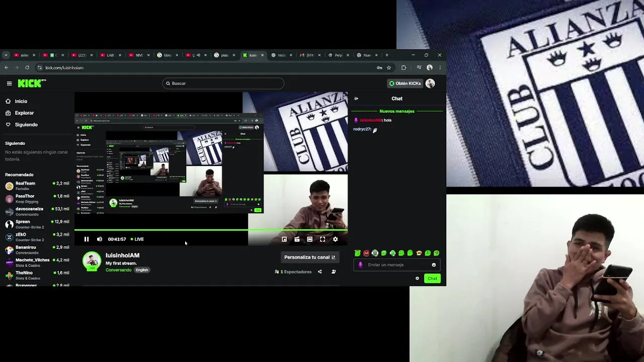Open recommended channel Machete_Vilches
644x362 pixels.
[37, 262]
